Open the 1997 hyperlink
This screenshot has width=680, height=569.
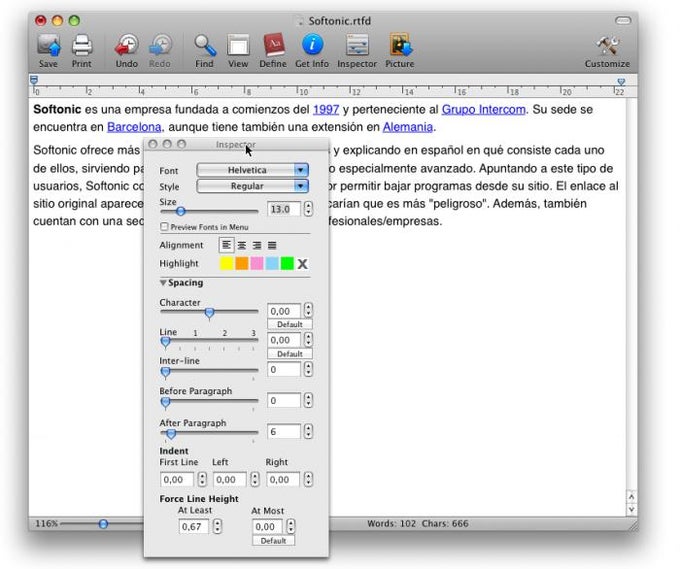pos(326,109)
